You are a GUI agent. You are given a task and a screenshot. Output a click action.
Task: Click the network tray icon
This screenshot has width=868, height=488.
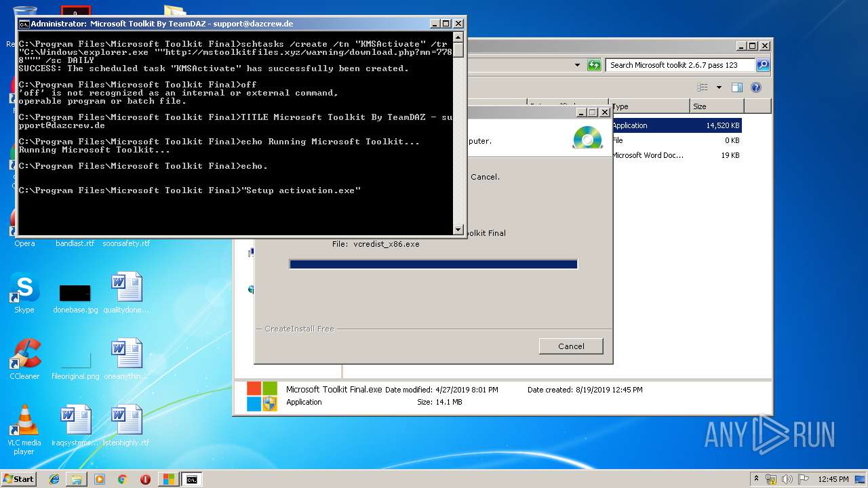pyautogui.click(x=771, y=479)
